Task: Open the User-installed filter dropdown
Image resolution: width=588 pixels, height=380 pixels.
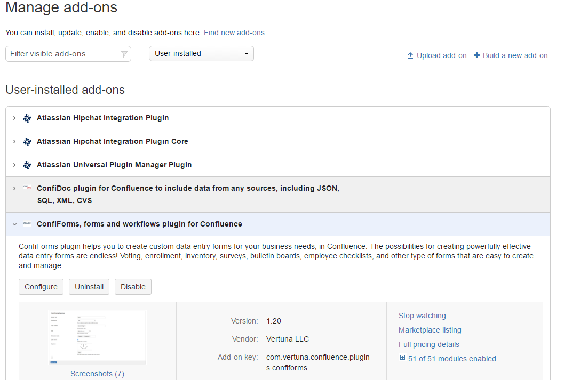Action: (x=201, y=53)
